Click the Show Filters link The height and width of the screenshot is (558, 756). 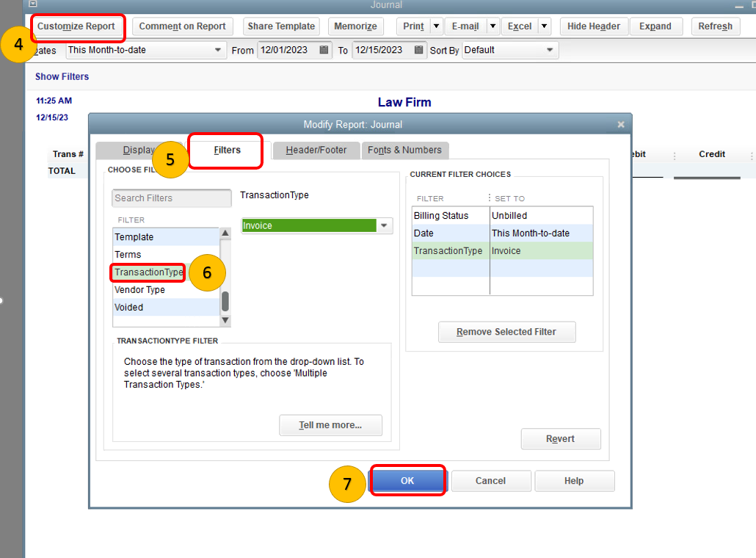click(62, 76)
